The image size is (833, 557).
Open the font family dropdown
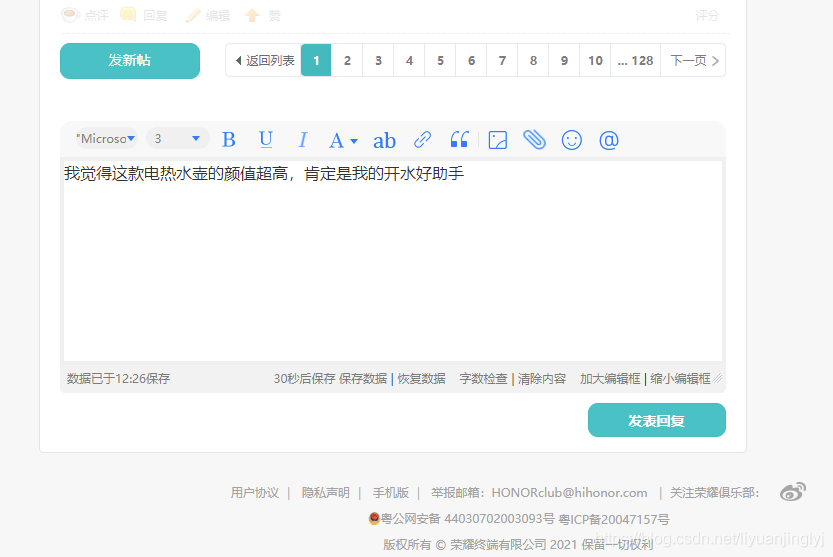[x=105, y=139]
